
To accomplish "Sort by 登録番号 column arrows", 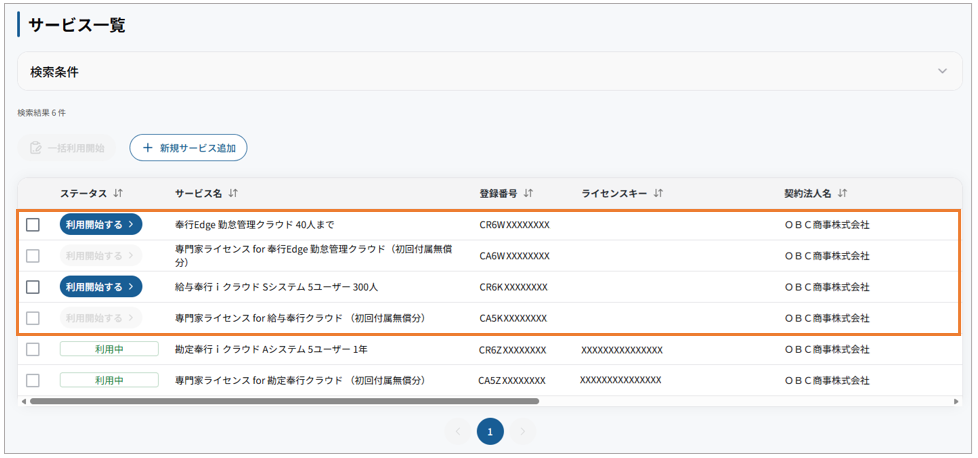I will 528,194.
